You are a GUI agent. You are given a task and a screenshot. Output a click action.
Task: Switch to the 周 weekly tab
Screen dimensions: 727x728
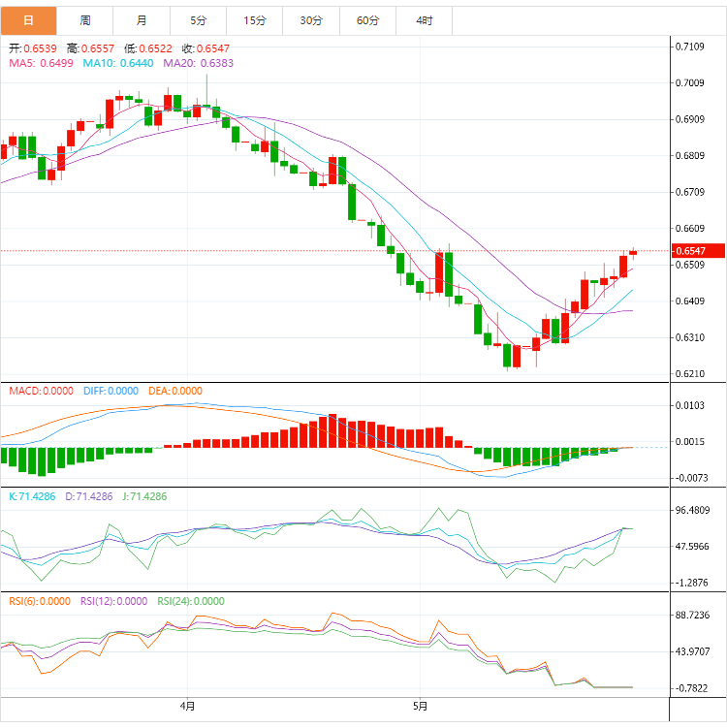[85, 20]
